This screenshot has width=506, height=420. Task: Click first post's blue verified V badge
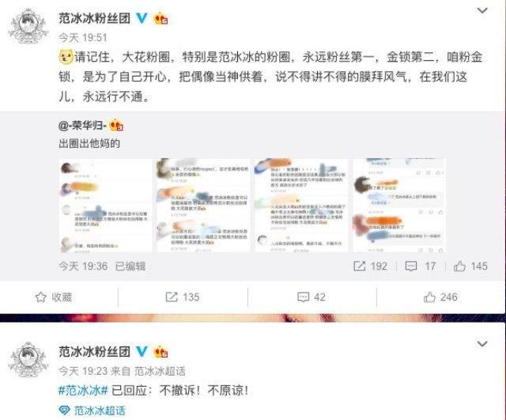point(142,17)
